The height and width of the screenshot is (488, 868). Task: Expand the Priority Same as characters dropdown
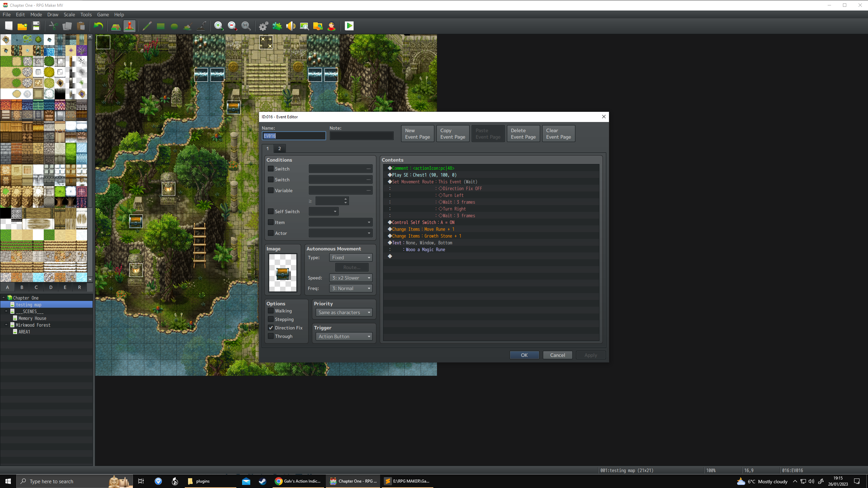coord(344,312)
